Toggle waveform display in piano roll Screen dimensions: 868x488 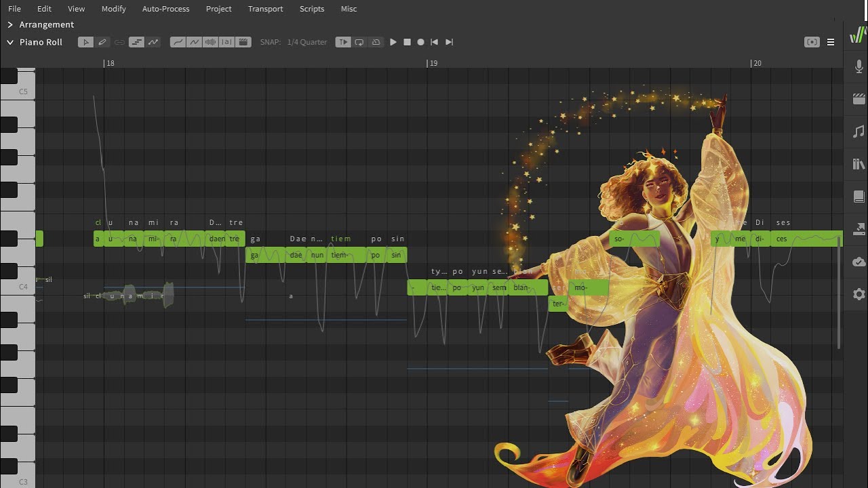click(210, 42)
